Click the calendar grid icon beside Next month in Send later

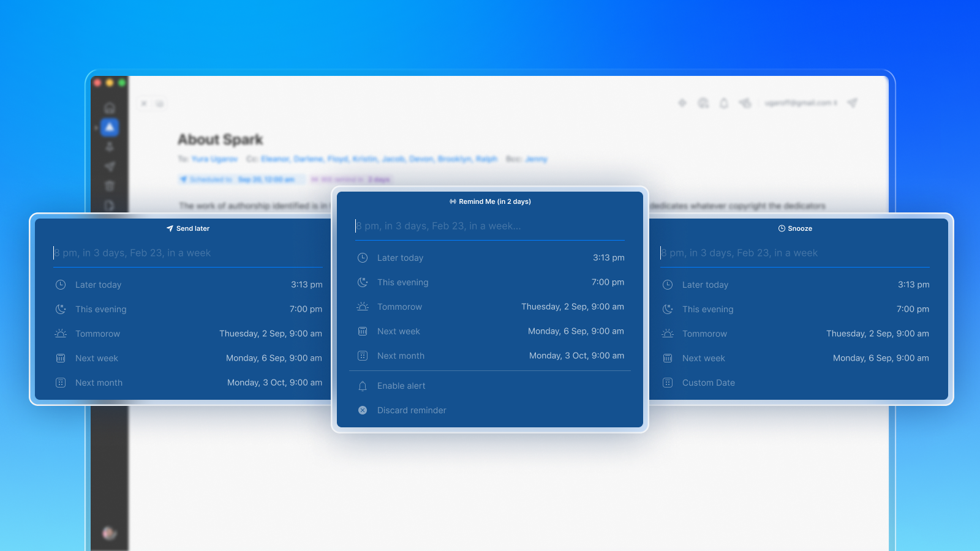(x=61, y=383)
